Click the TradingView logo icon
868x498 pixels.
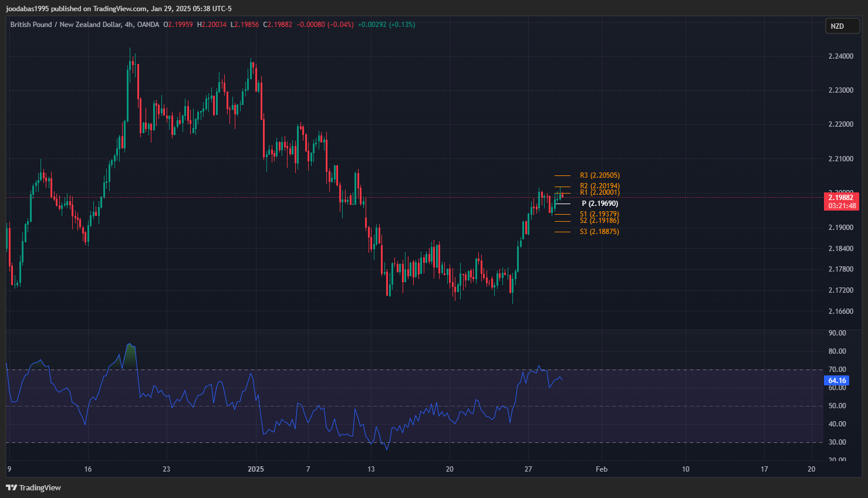tap(11, 487)
